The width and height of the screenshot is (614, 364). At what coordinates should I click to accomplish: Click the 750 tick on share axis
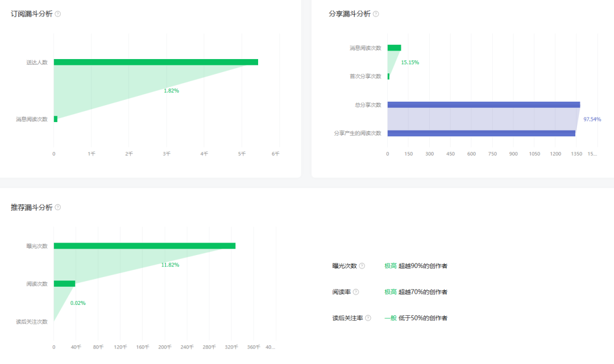coord(492,154)
